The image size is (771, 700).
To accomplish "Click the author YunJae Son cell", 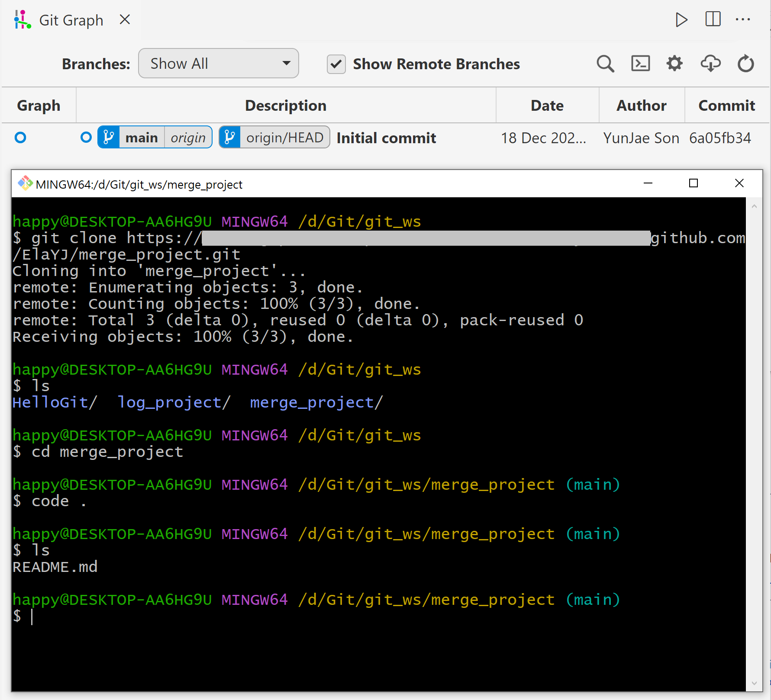I will (641, 138).
